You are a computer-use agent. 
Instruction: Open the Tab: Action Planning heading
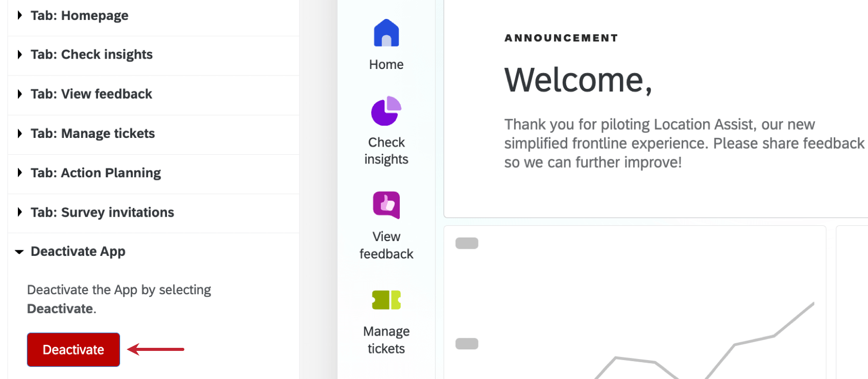[96, 173]
